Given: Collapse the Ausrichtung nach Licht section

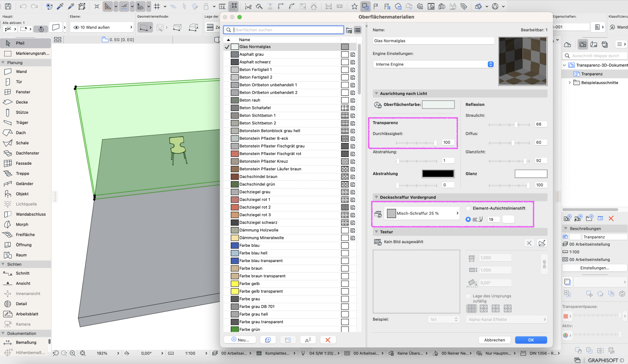Looking at the screenshot, I should [x=376, y=94].
